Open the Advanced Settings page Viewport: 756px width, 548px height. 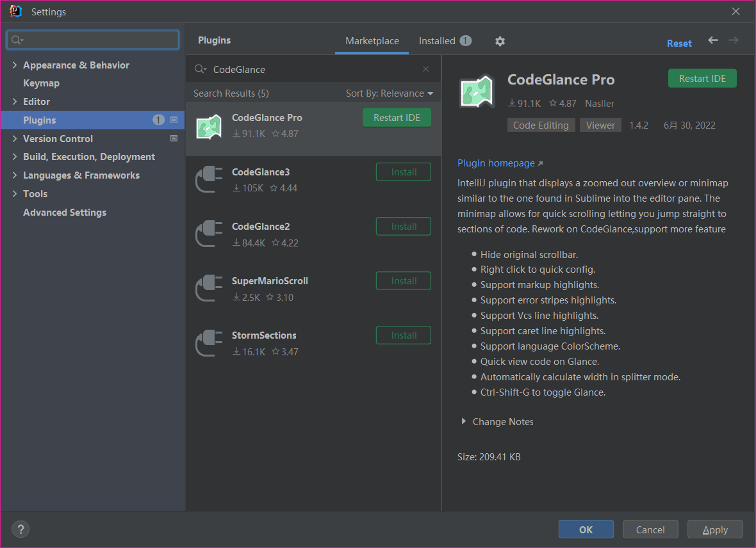(65, 213)
